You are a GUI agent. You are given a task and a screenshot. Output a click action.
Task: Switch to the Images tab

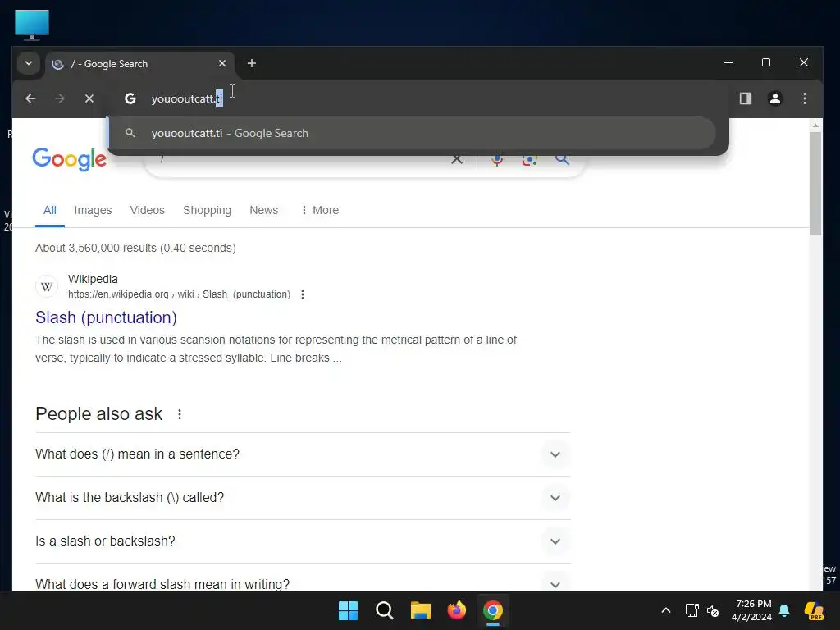93,211
